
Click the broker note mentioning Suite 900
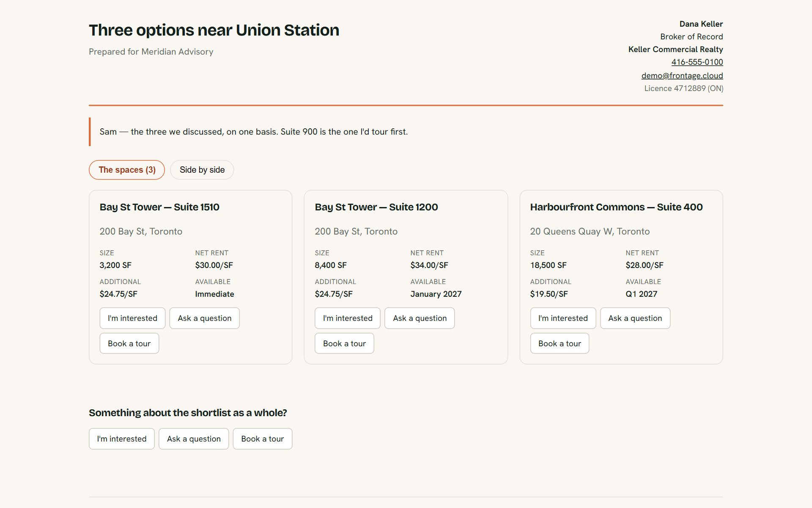[254, 132]
